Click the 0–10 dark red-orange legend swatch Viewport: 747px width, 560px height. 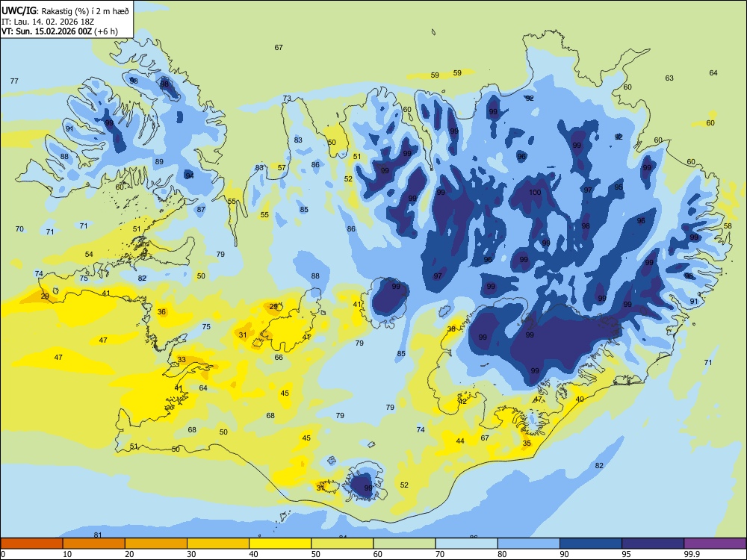tap(31, 544)
